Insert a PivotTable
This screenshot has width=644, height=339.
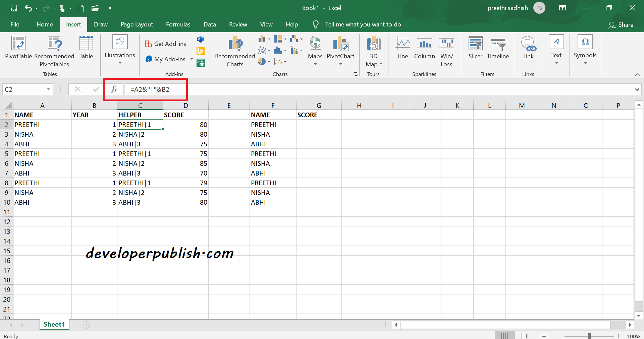tap(18, 50)
